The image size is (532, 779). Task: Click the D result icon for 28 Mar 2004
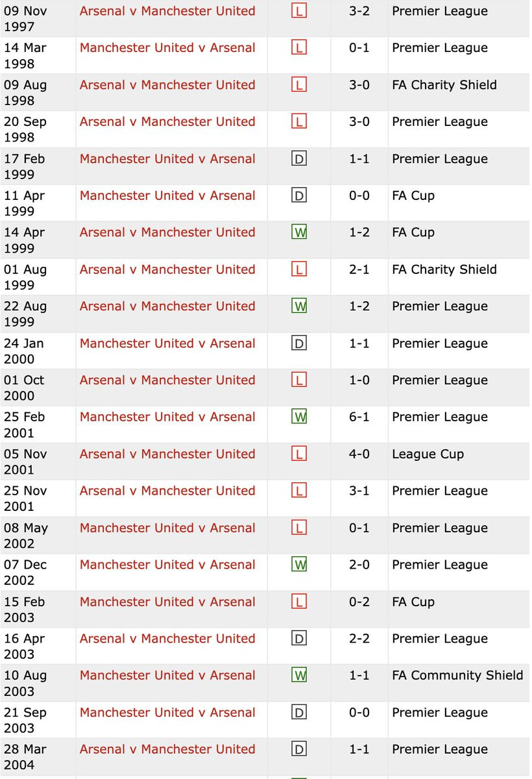click(x=298, y=750)
